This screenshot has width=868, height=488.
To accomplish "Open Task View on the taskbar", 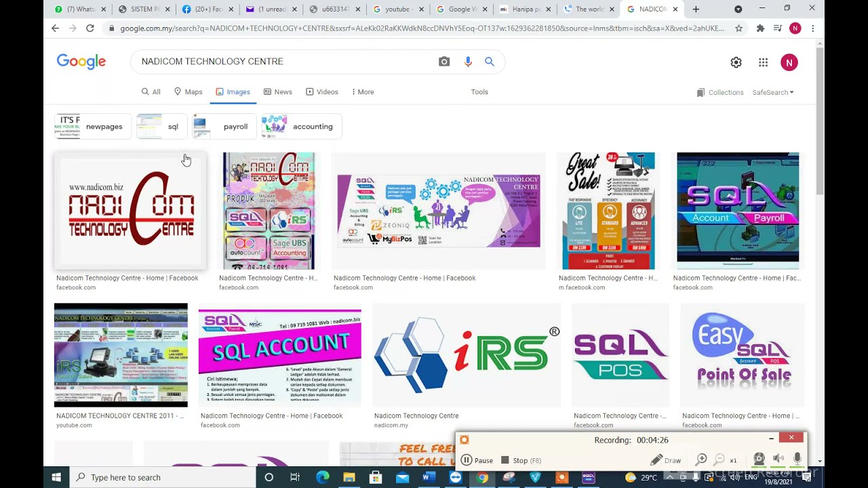I will click(295, 477).
